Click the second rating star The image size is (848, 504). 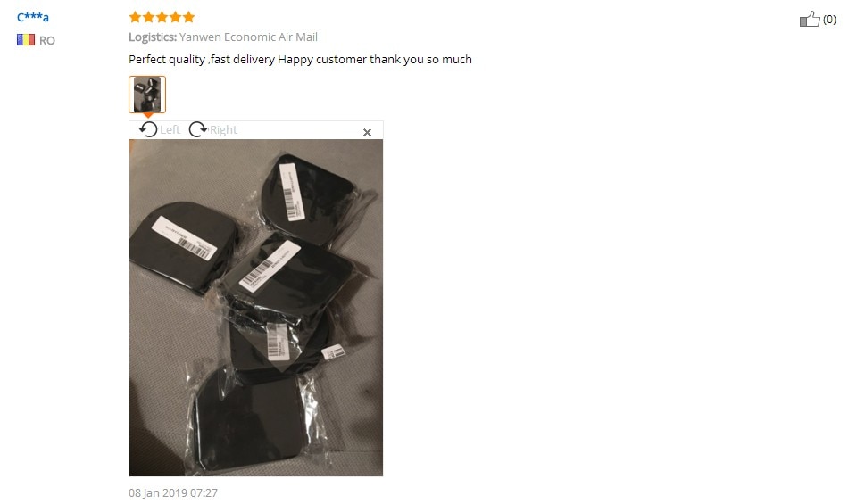[149, 17]
